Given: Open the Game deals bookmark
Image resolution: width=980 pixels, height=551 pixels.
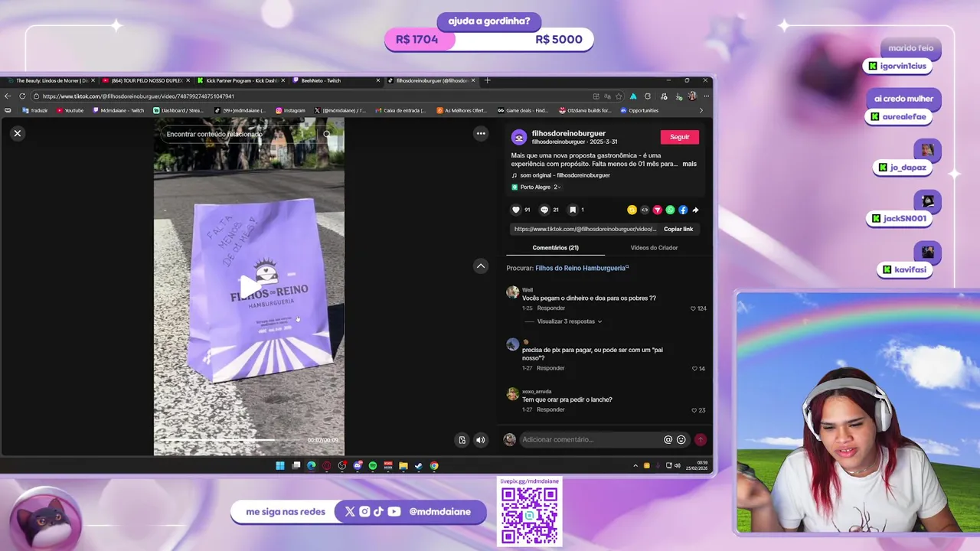Looking at the screenshot, I should (522, 110).
